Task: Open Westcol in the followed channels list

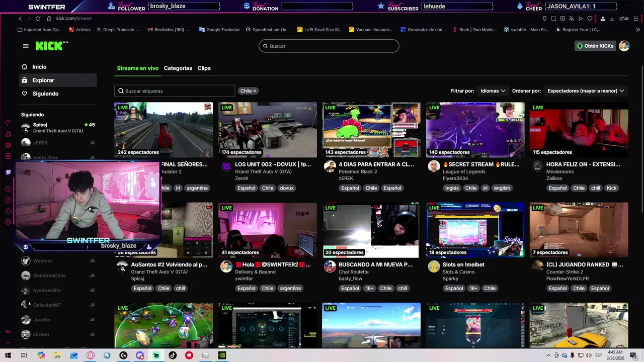Action: 58,261
